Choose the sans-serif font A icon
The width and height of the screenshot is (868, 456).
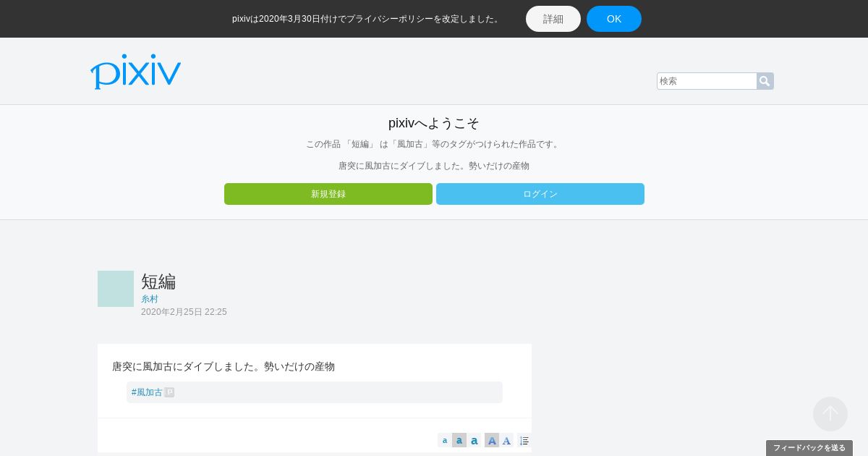coord(492,440)
